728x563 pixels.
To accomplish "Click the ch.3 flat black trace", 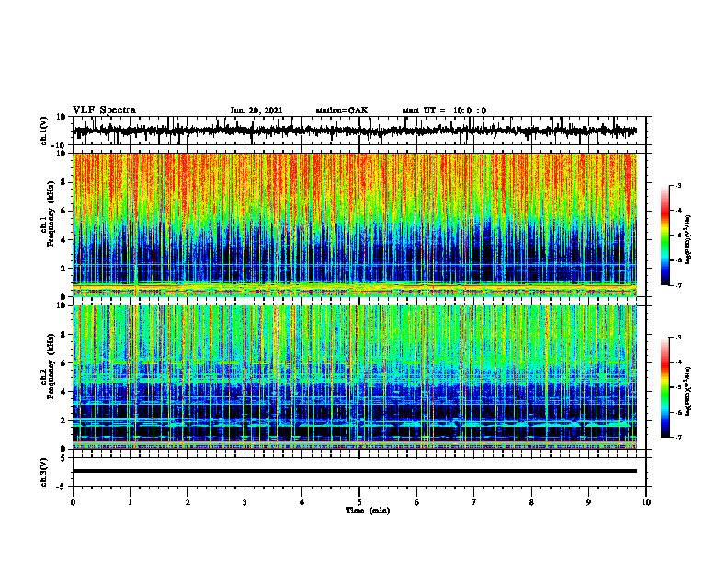I will (x=355, y=471).
